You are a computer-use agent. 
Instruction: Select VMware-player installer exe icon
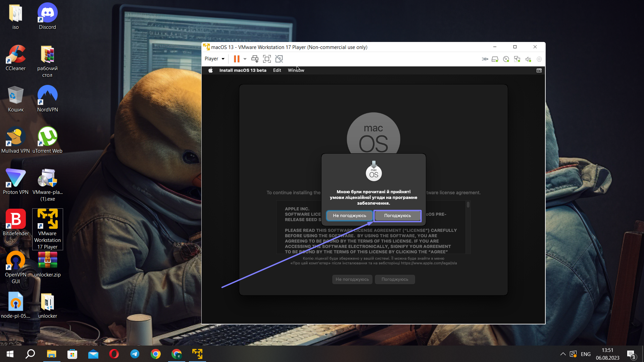[x=47, y=185]
